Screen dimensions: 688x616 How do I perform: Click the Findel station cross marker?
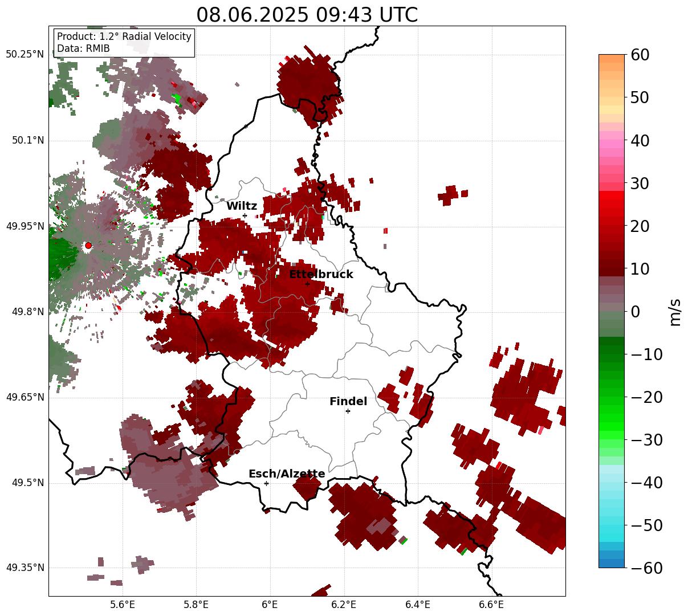[348, 411]
